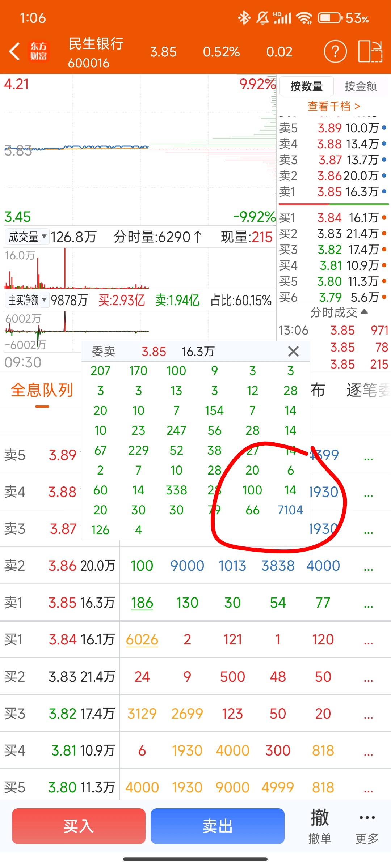Tap blue dot beside 卖5 3.89
This screenshot has height=868, width=391.
(384, 128)
